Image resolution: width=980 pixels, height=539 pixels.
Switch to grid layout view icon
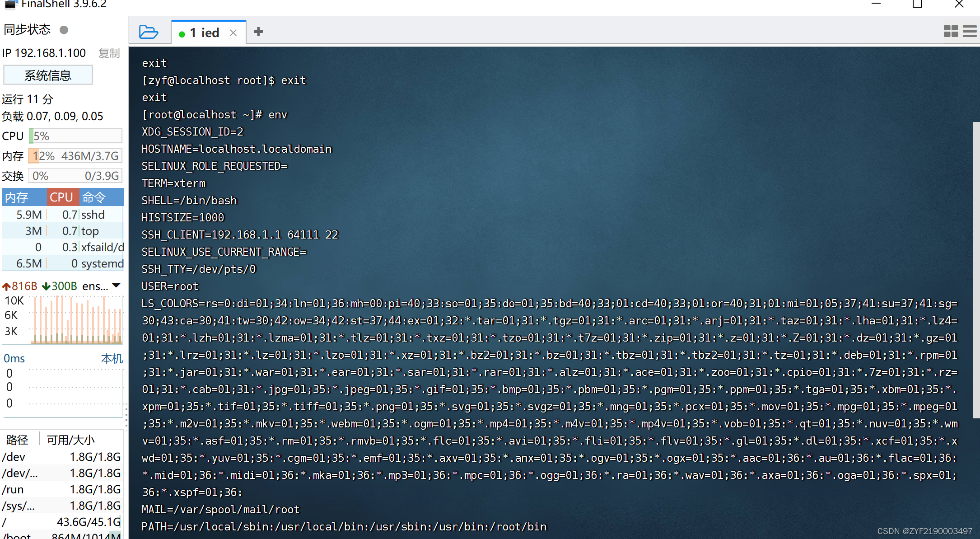click(x=951, y=31)
